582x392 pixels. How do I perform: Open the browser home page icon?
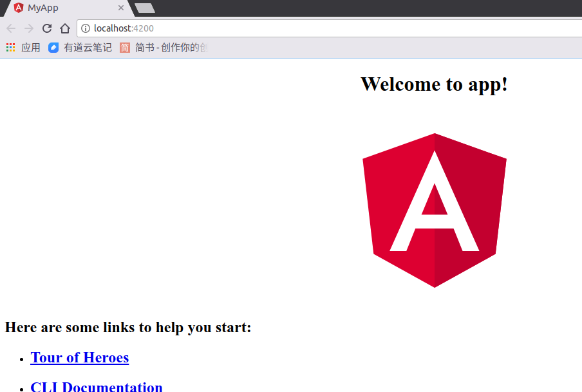(64, 28)
